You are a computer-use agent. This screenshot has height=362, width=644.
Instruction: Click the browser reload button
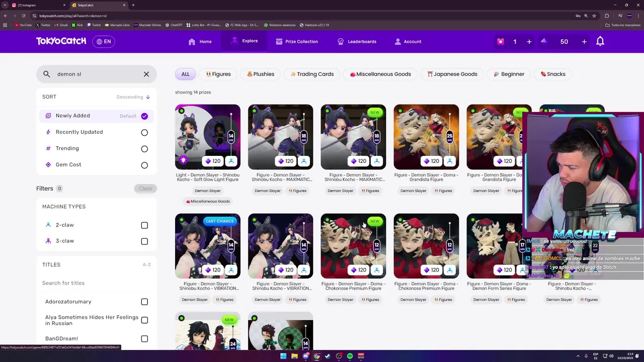point(23,16)
